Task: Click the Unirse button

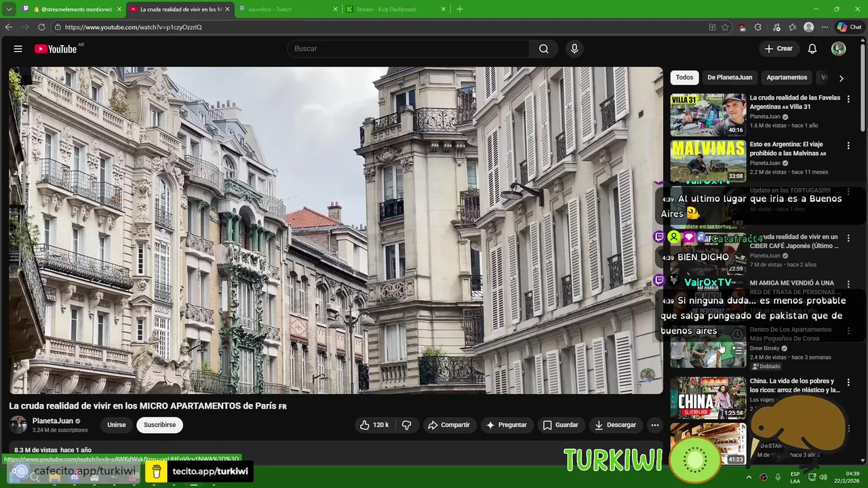Action: (x=117, y=425)
